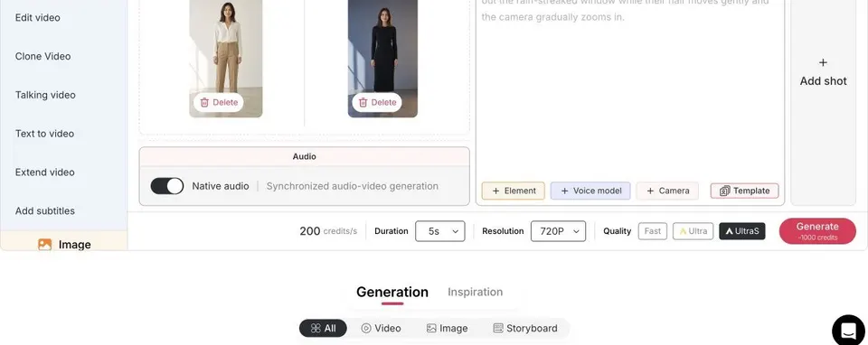Choose Fast quality
The image size is (868, 345).
click(x=653, y=231)
